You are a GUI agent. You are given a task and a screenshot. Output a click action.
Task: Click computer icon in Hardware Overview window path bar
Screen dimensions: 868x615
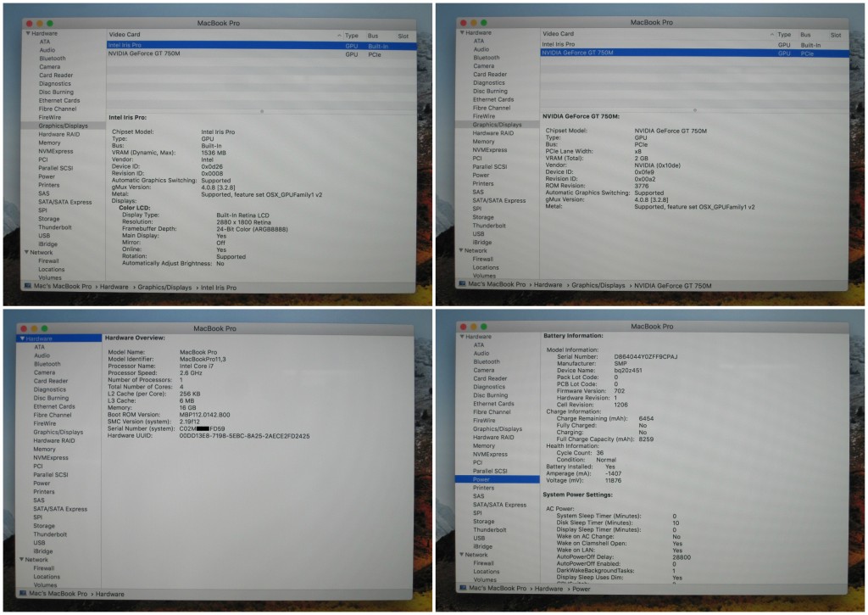click(23, 594)
